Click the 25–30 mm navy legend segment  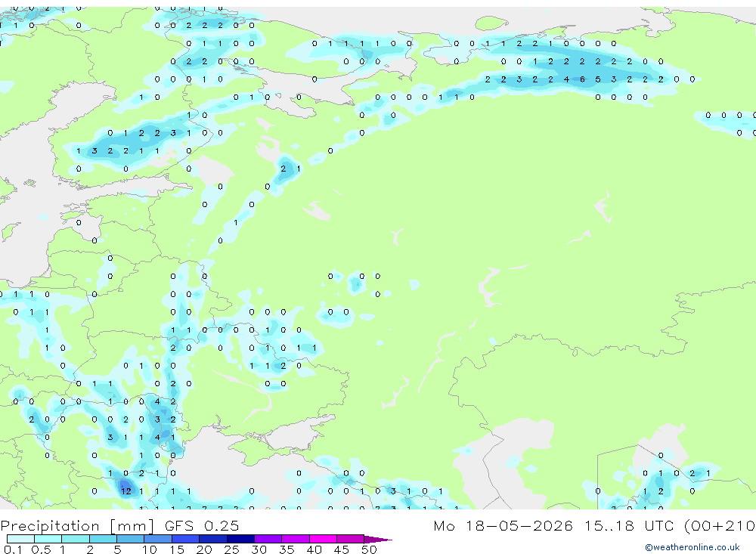point(240,539)
